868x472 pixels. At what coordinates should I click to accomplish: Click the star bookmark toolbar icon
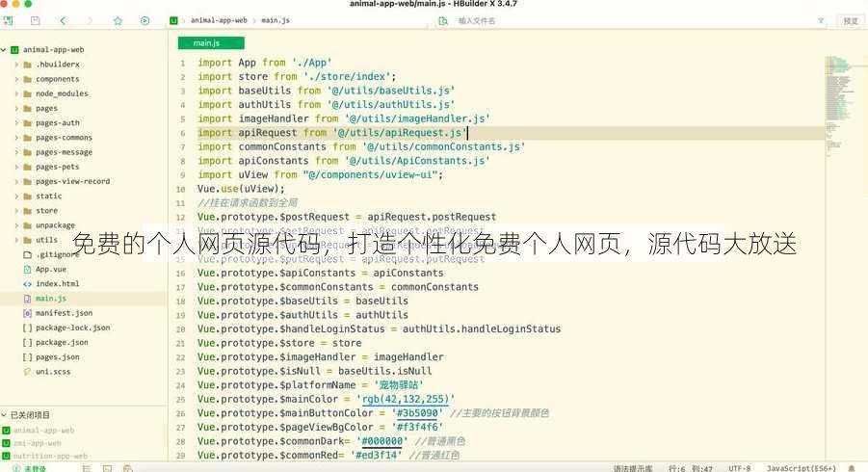118,20
